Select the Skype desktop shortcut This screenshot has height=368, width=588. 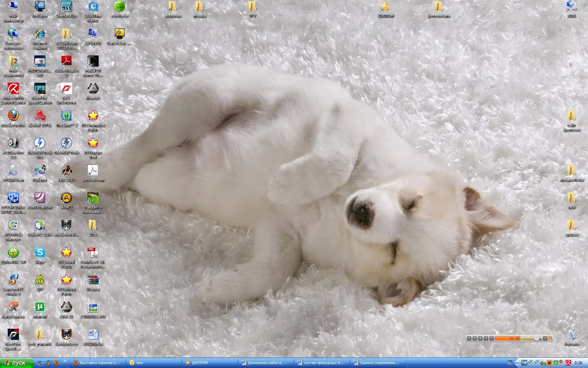[40, 253]
